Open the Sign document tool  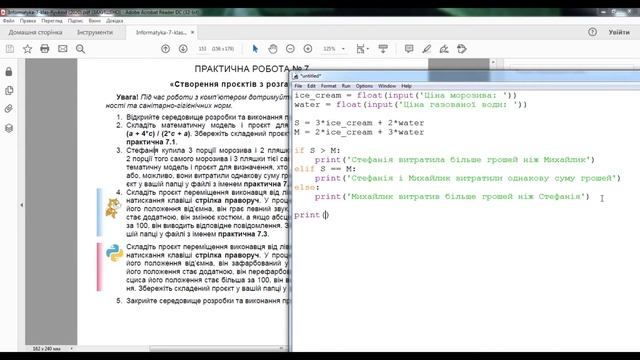444,49
